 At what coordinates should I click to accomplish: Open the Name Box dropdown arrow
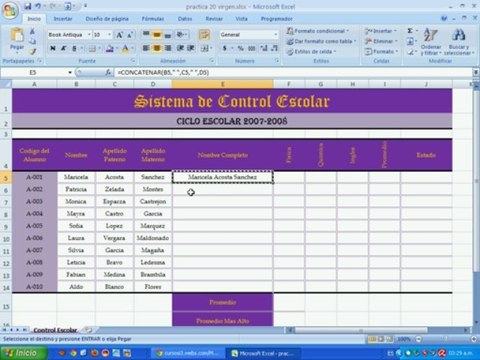pyautogui.click(x=70, y=72)
